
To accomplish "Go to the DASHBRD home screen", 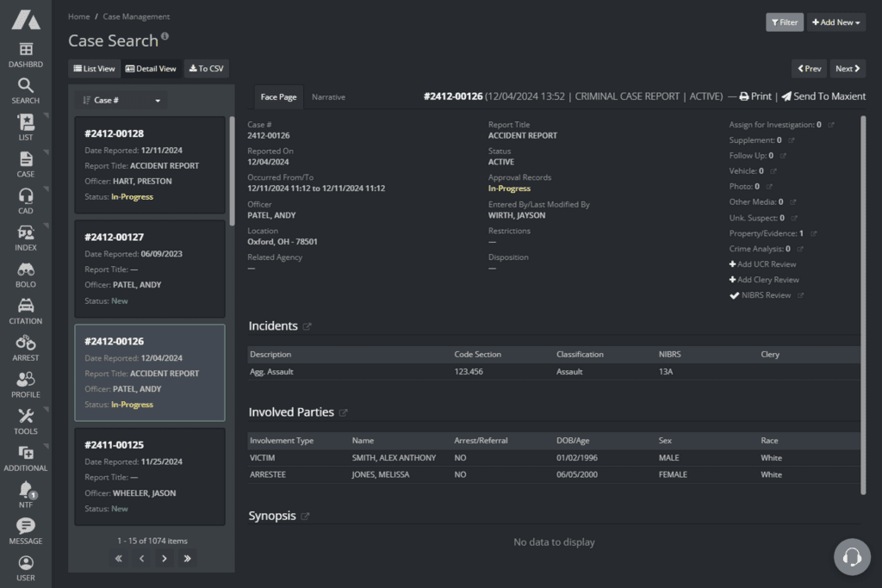I will tap(25, 54).
